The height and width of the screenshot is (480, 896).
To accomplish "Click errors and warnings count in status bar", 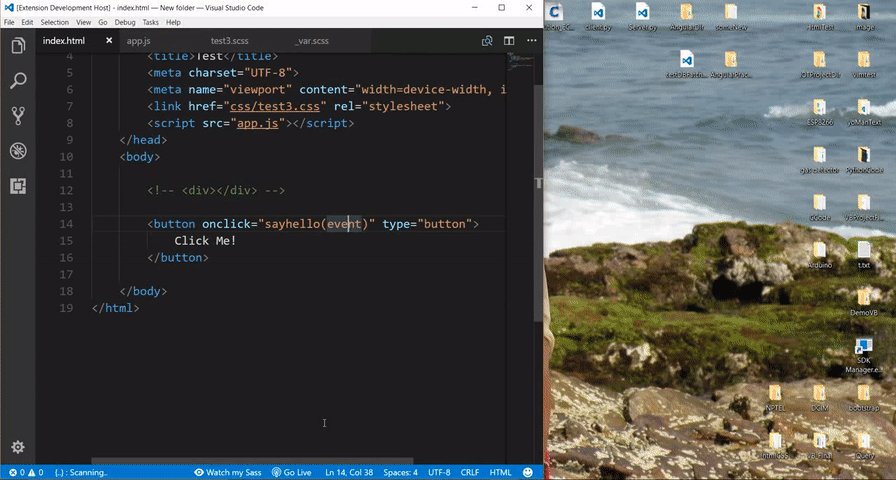I will (x=25, y=472).
